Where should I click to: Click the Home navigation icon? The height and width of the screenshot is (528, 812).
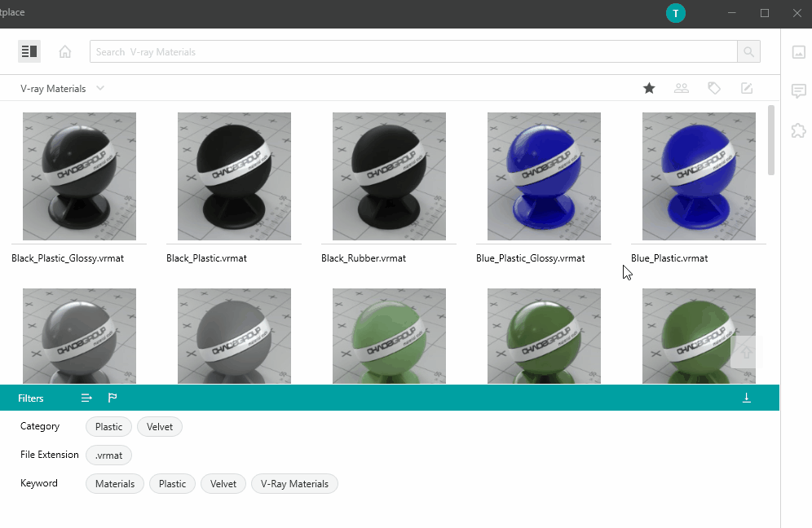pos(64,51)
